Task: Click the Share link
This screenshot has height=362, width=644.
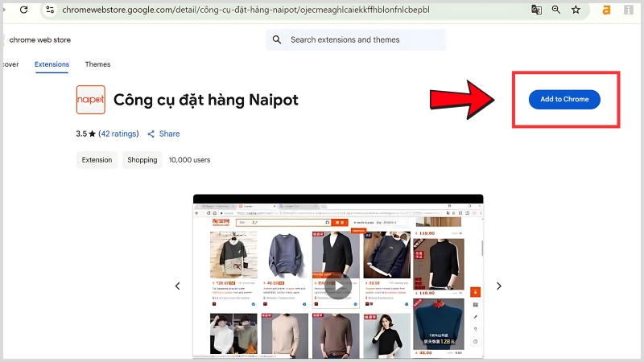Action: [169, 134]
